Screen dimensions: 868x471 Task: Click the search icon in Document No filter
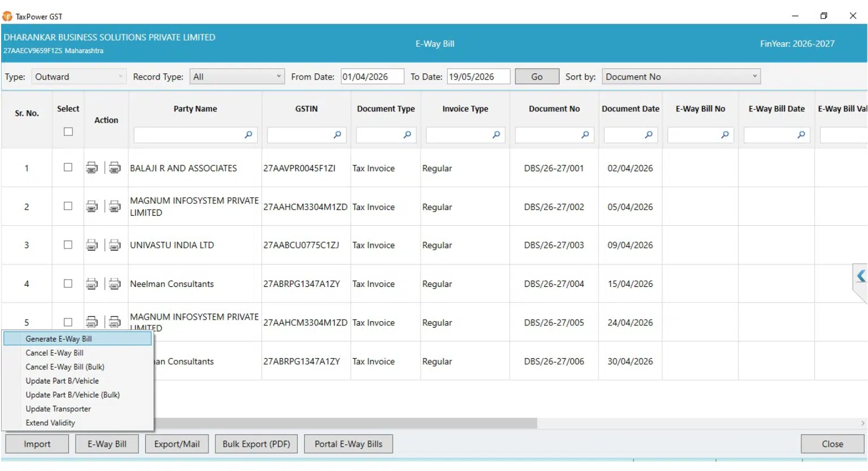(x=585, y=135)
